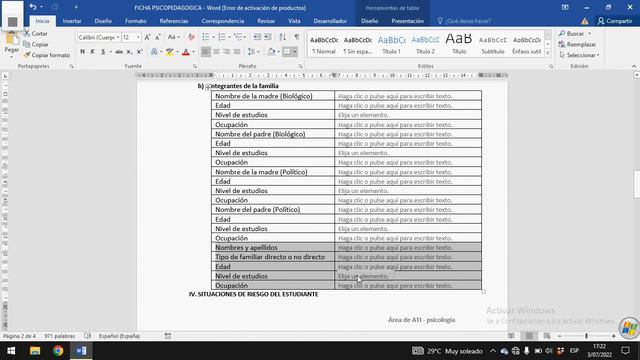The width and height of the screenshot is (640, 360).
Task: Open line spacing options
Action: [x=253, y=52]
